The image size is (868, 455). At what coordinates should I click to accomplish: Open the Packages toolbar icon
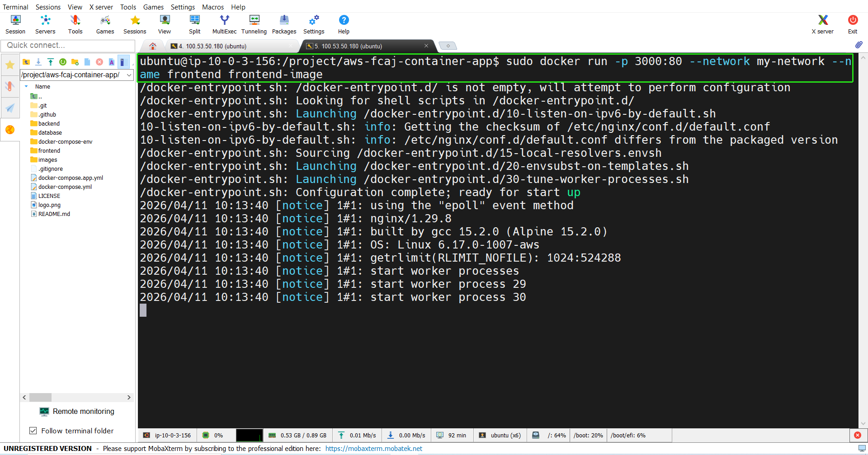284,24
